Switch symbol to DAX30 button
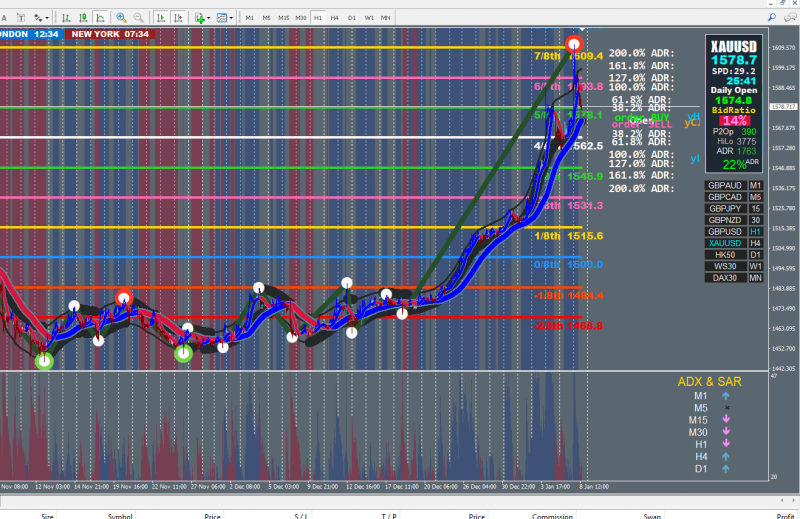 (x=725, y=278)
